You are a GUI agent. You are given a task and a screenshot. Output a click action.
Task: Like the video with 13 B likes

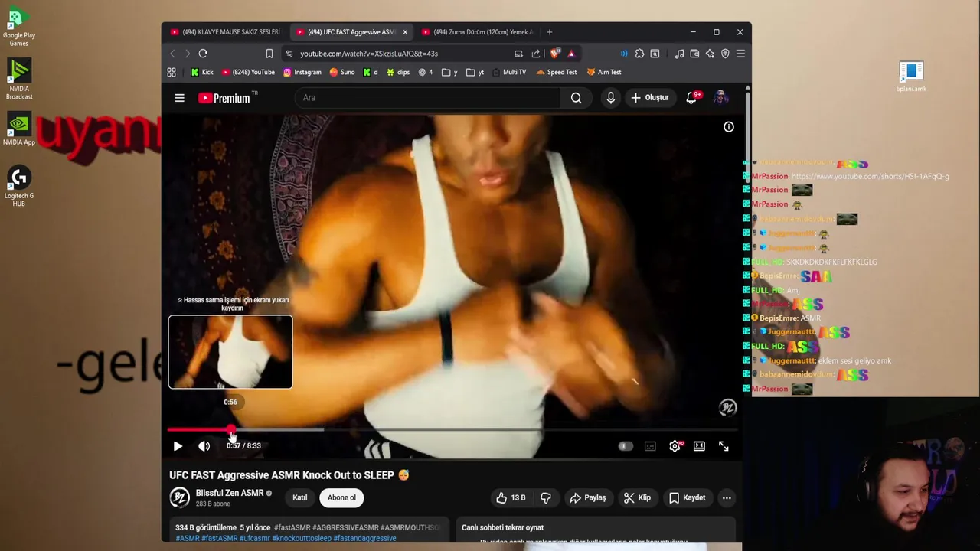(511, 497)
